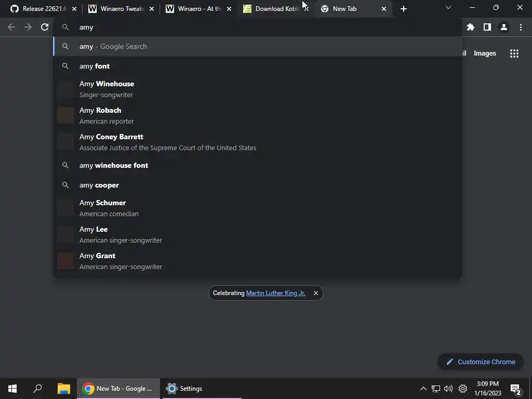Open the network tray icon
532x399 pixels.
436,389
